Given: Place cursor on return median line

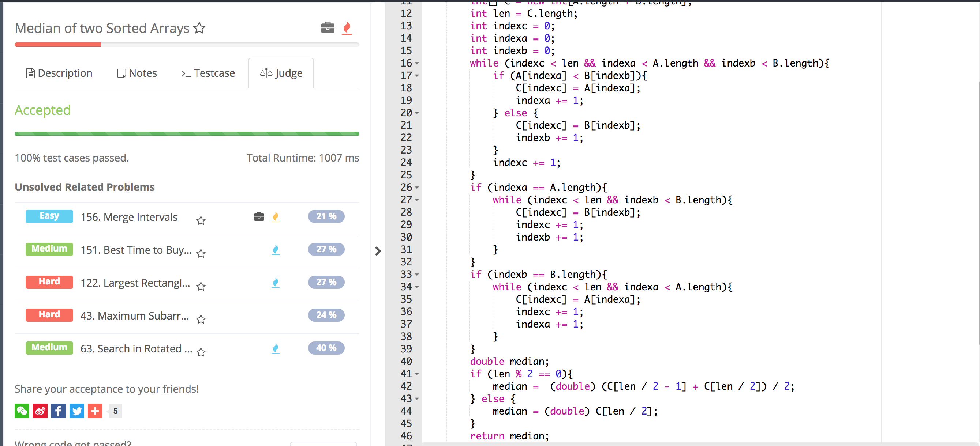Looking at the screenshot, I should coord(509,436).
